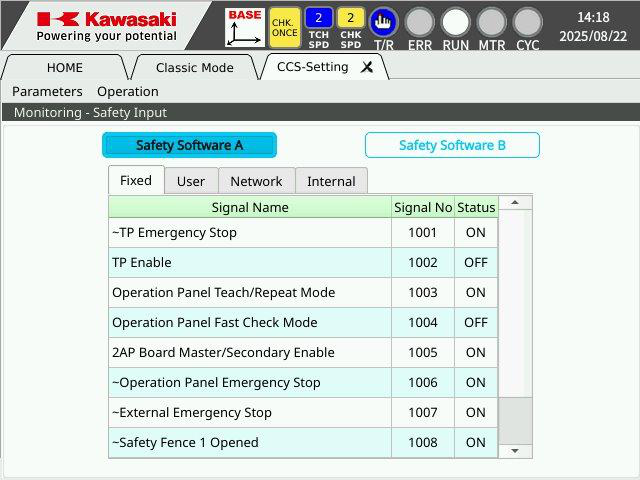Click the T/R teach/repeat hand icon

(383, 22)
